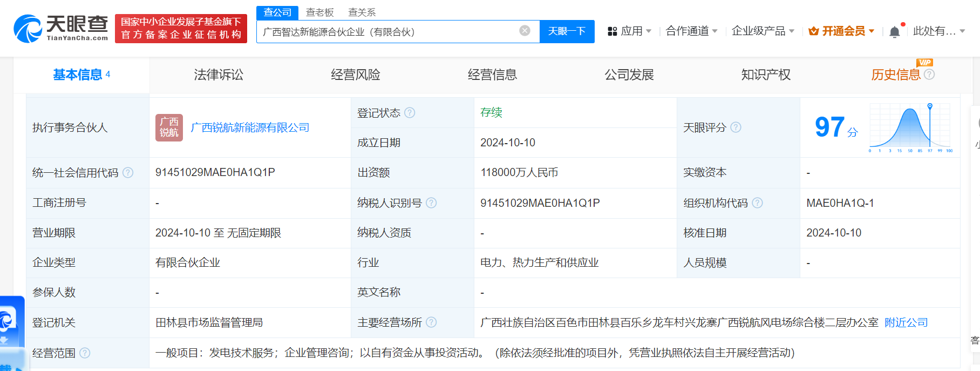Expand the 合作通道 dropdown
The image size is (980, 371).
[691, 31]
